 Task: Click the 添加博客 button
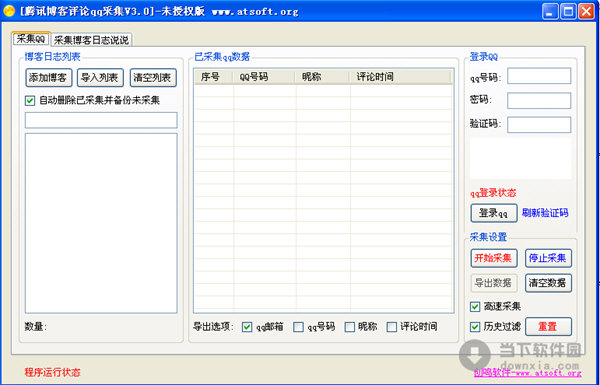(49, 78)
